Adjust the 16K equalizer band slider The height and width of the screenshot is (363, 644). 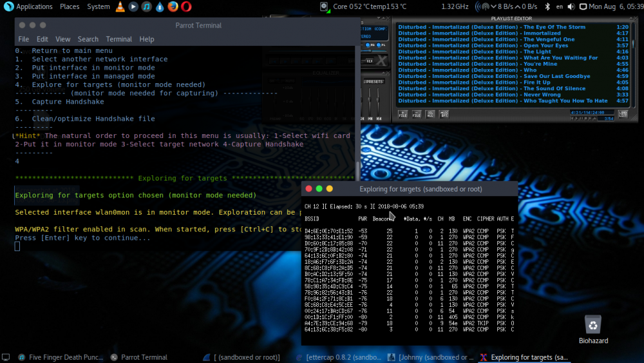(378, 102)
